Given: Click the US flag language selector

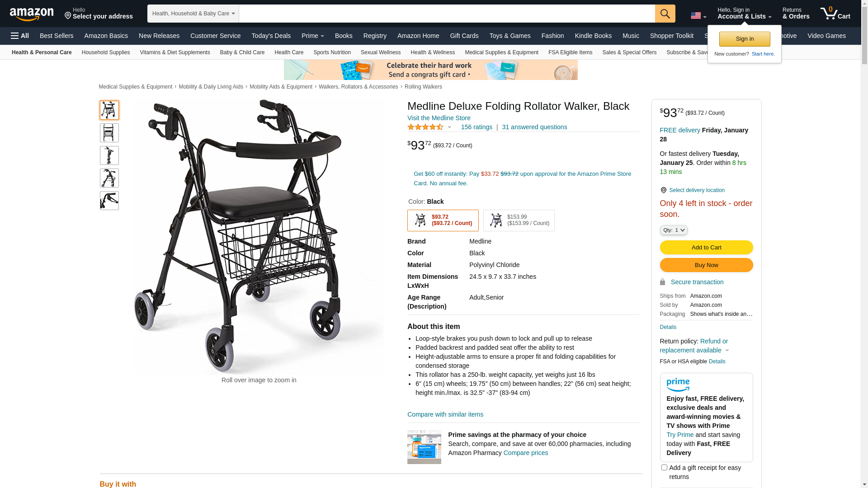Looking at the screenshot, I should pyautogui.click(x=698, y=15).
